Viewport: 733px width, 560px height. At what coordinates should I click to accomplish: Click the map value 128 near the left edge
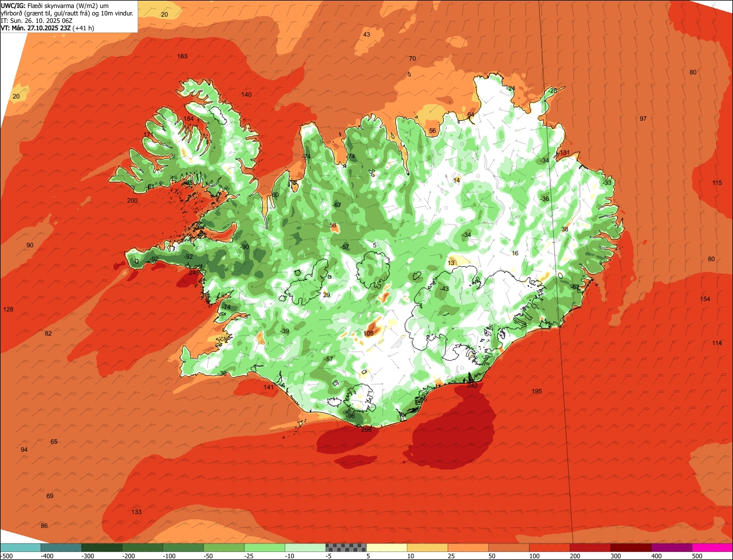8,309
